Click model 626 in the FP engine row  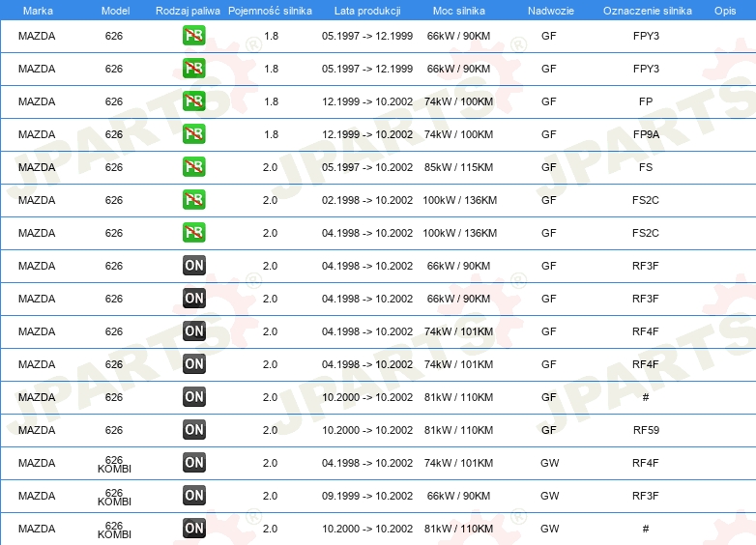coord(114,101)
